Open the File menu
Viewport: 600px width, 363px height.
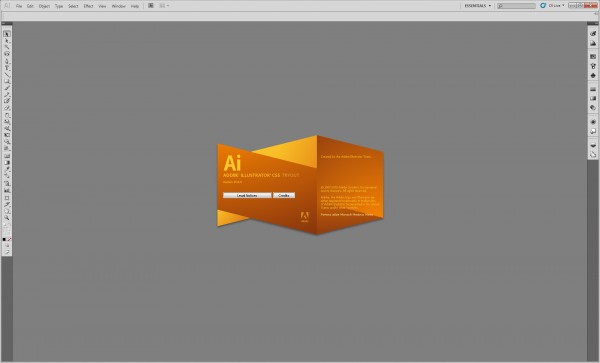coord(19,6)
